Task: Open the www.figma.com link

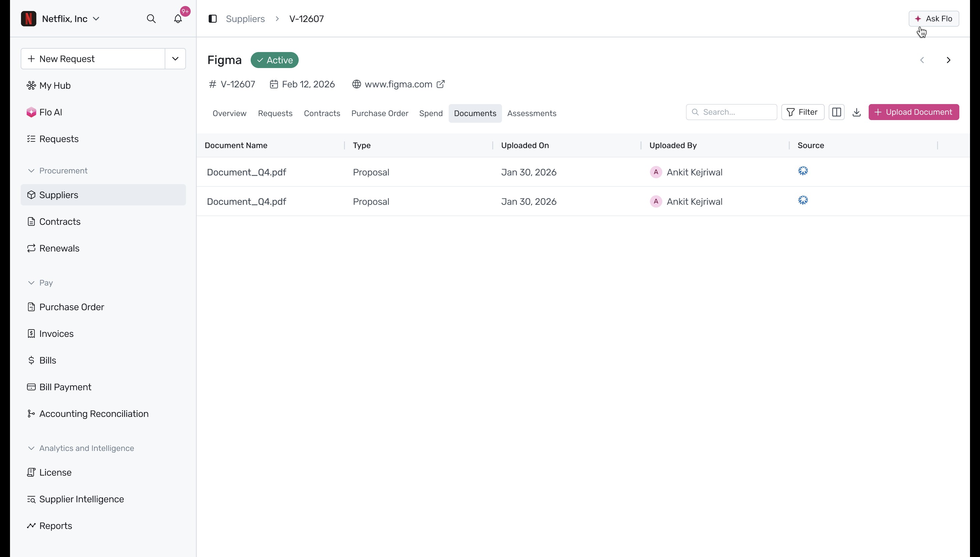Action: coord(398,84)
